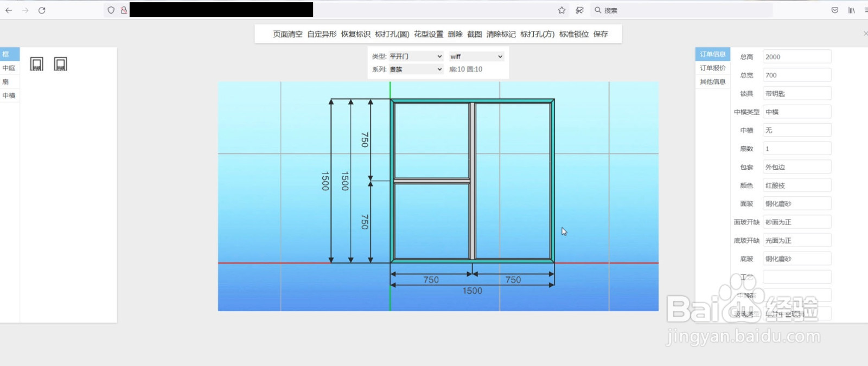Switch to the 扇 tab in left sidebar
This screenshot has height=366, width=868.
coord(9,82)
